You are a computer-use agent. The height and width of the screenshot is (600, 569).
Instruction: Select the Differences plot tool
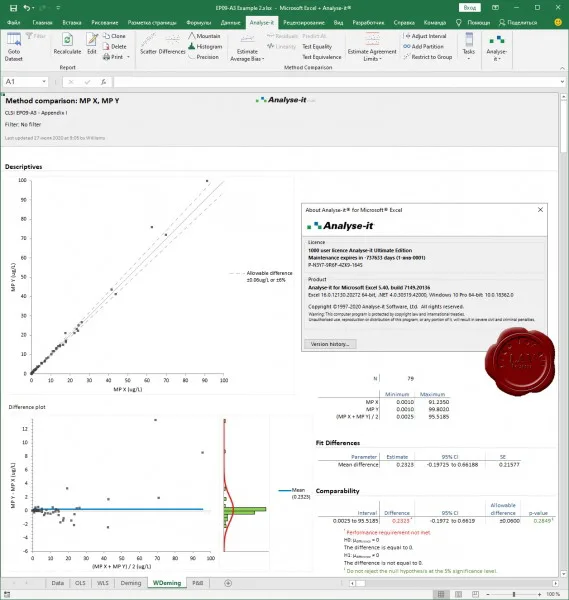[x=172, y=44]
